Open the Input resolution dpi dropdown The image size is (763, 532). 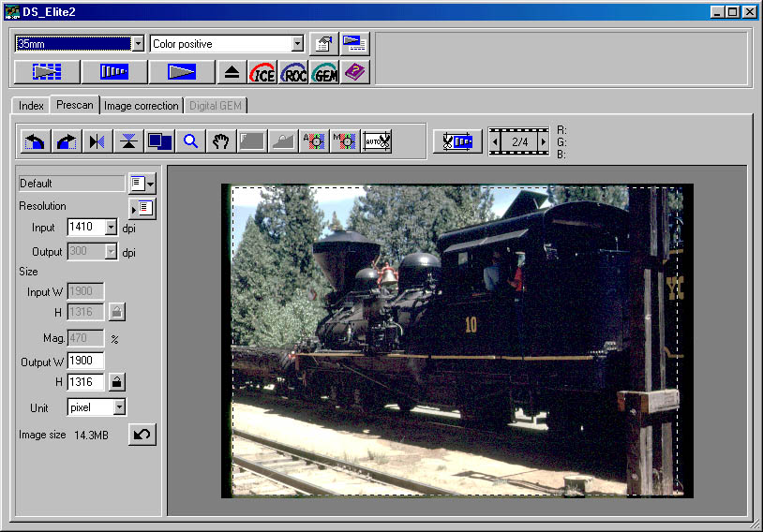pyautogui.click(x=111, y=227)
